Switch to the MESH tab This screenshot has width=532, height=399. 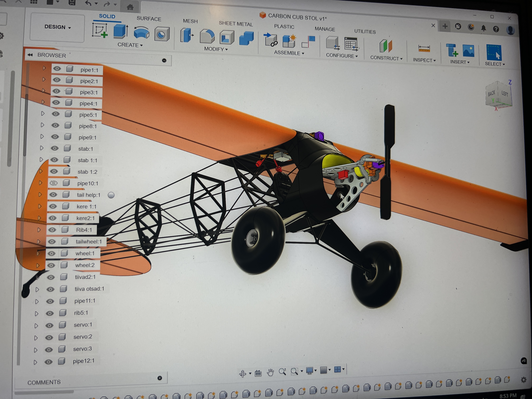pos(190,21)
